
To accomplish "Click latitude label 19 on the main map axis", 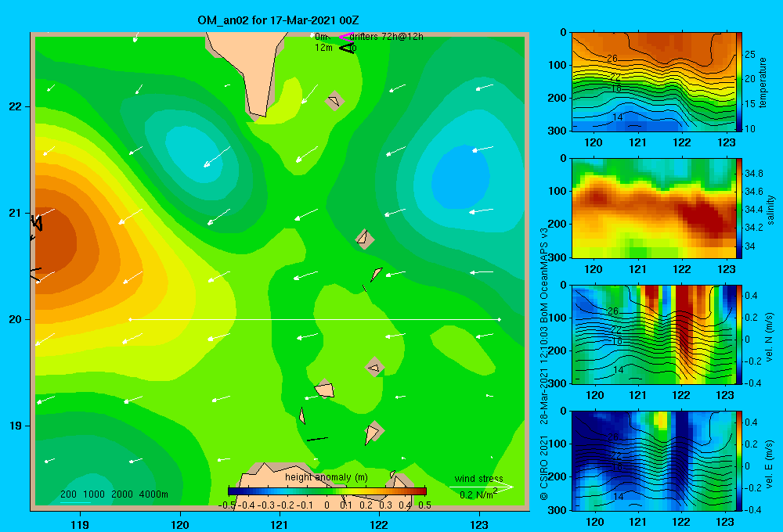I will (16, 426).
